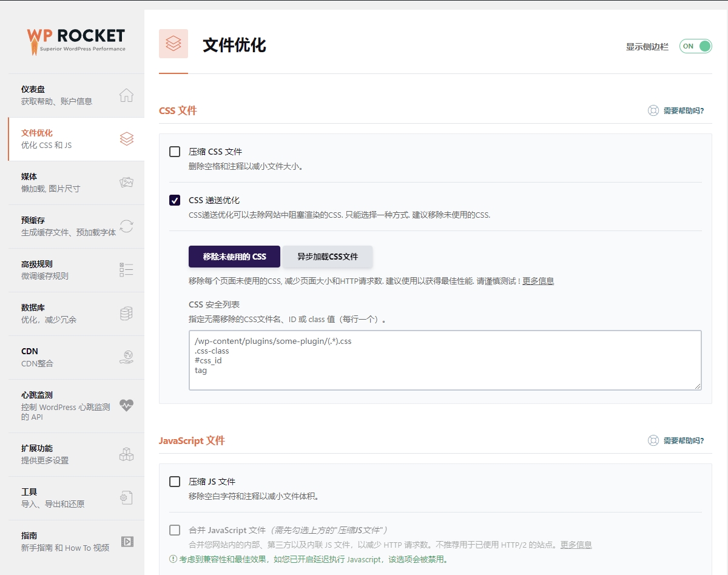Click the 显示侧边栏 label text
This screenshot has height=575, width=728.
[647, 47]
